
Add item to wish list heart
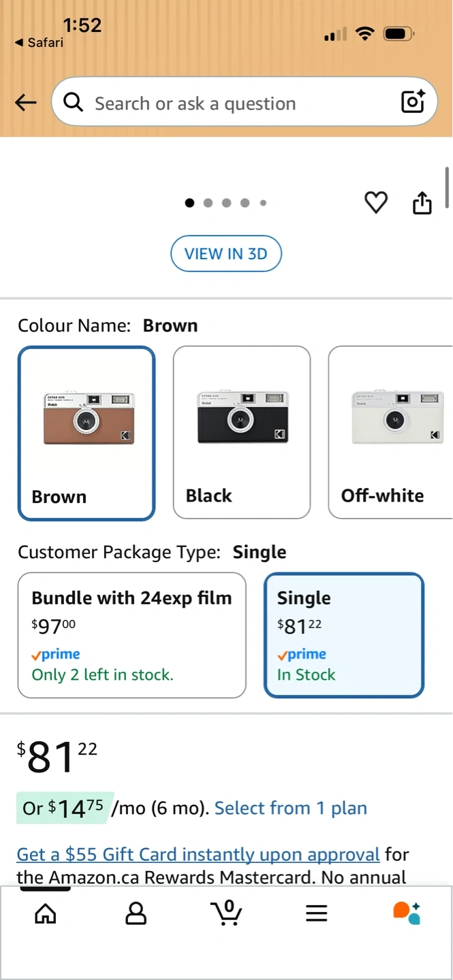[x=376, y=202]
